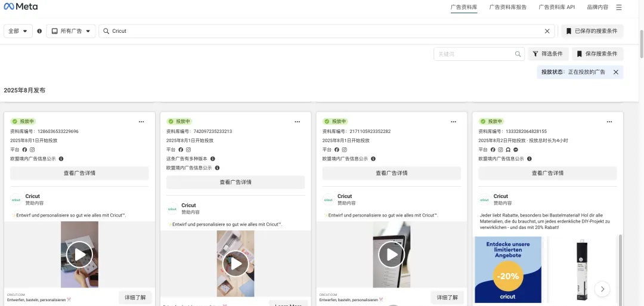Click EU info icon on ad 1333282064828155
Screen dimensions: 644x306
[529, 159]
